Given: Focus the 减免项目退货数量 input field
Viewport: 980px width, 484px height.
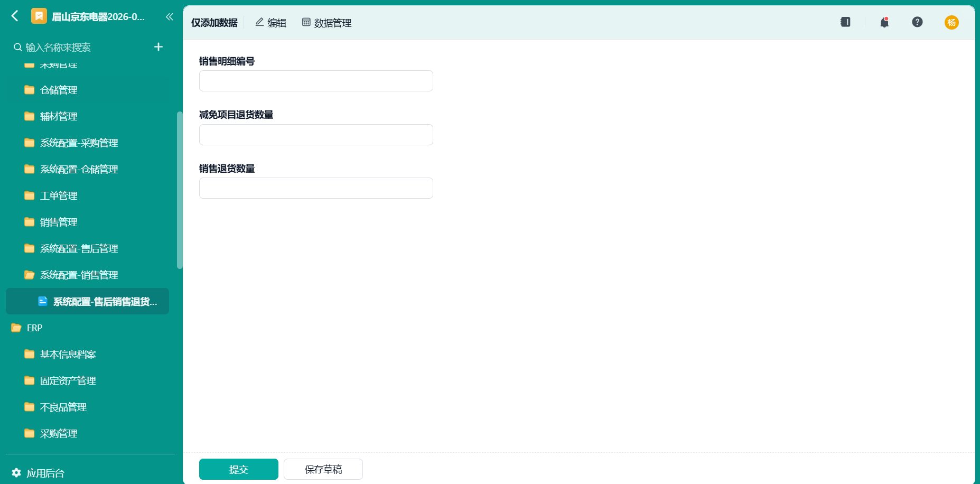Looking at the screenshot, I should 316,135.
